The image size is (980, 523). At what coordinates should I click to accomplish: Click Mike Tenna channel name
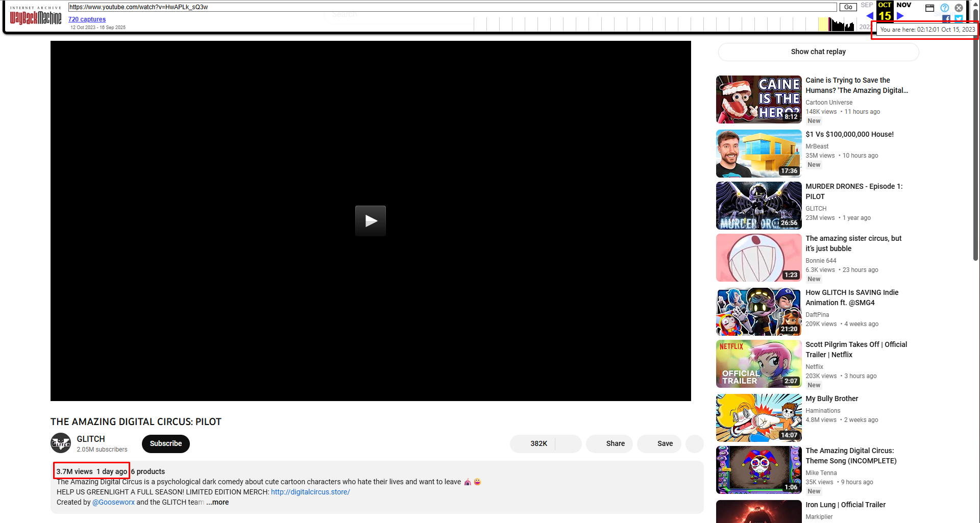[x=821, y=473]
